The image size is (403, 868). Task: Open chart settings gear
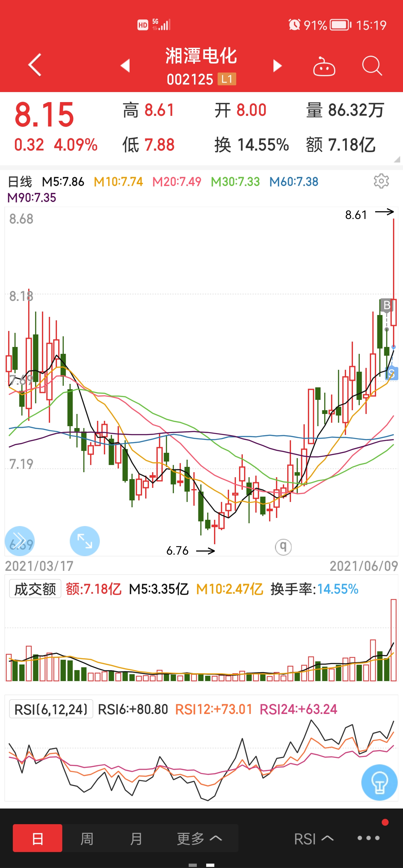coord(381,181)
